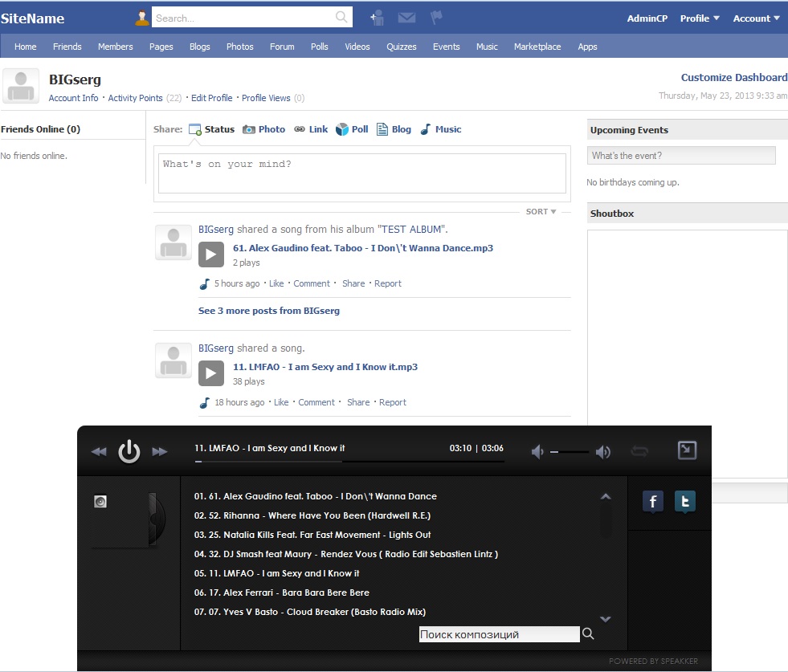Open the Friends menu item
Screen dimensions: 788x672
pos(67,47)
